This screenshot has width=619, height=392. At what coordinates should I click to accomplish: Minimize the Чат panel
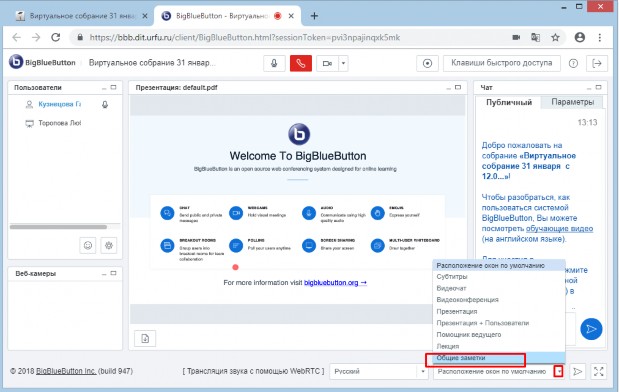589,88
